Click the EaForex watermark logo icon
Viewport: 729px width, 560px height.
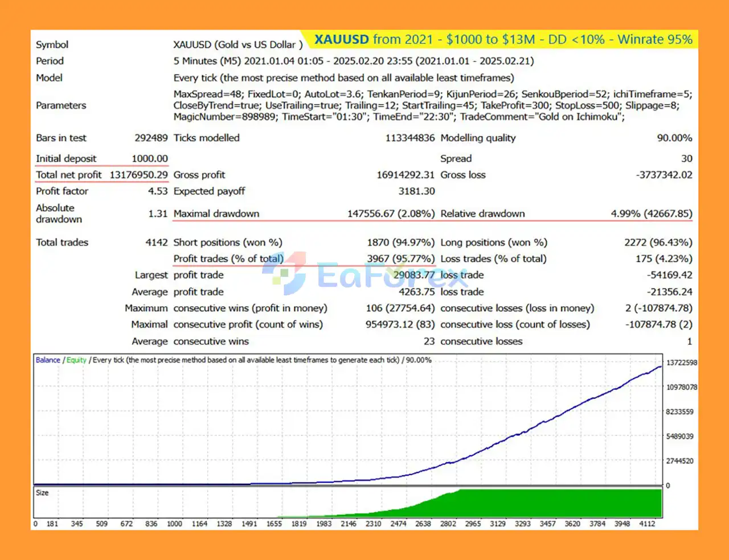point(284,274)
